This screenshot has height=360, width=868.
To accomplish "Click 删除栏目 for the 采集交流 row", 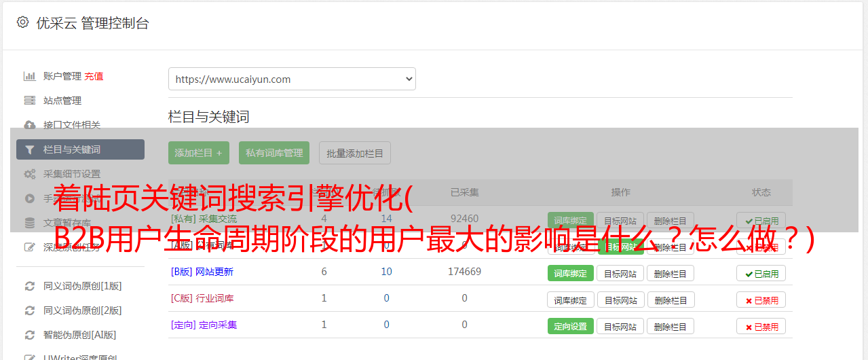I will coord(671,220).
